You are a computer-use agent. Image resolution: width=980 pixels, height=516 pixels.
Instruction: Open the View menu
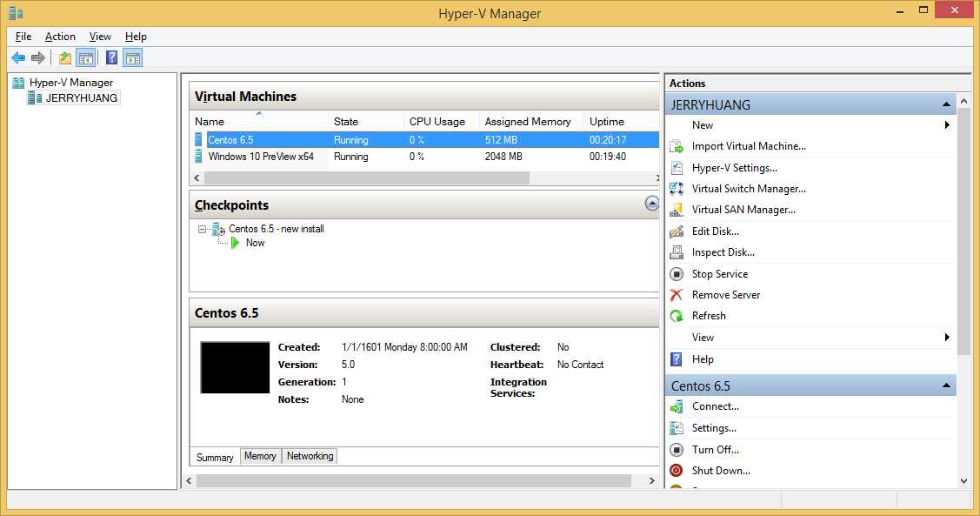tap(100, 37)
